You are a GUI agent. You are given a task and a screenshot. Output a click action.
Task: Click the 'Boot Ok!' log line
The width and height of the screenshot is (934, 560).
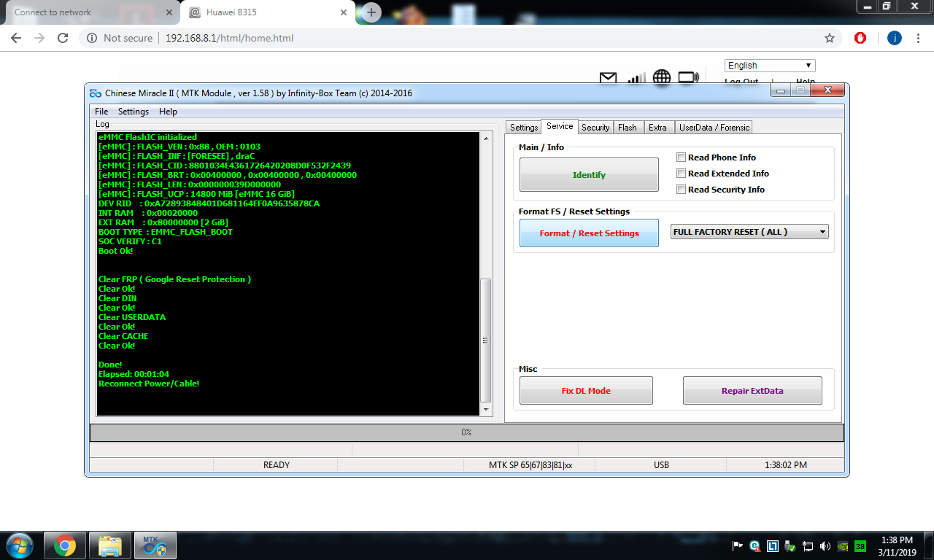click(x=115, y=251)
